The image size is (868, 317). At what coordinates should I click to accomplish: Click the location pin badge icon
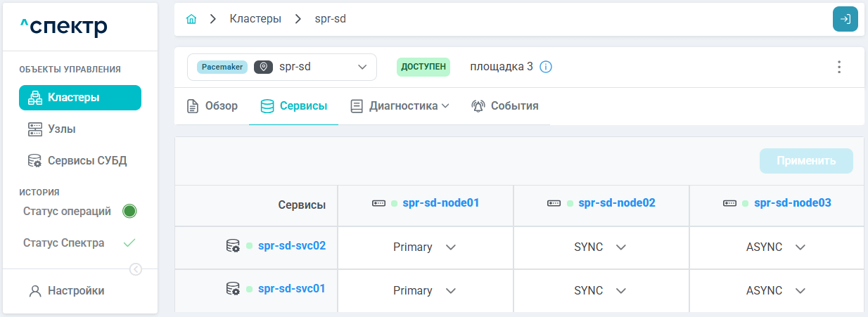coord(264,67)
